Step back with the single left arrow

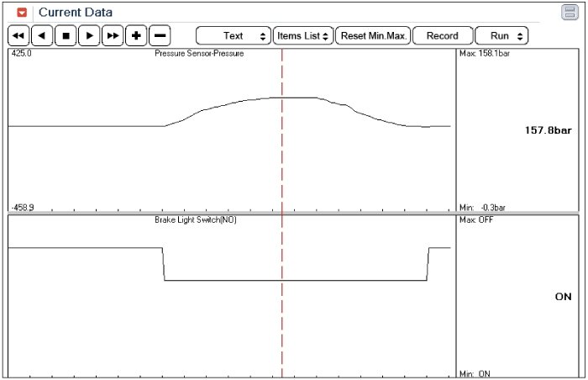[42, 36]
